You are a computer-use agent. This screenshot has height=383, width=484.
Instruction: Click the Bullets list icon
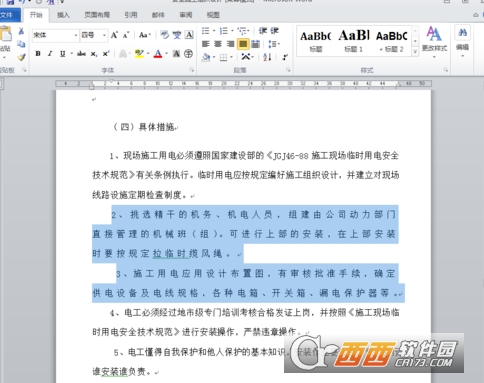click(205, 31)
